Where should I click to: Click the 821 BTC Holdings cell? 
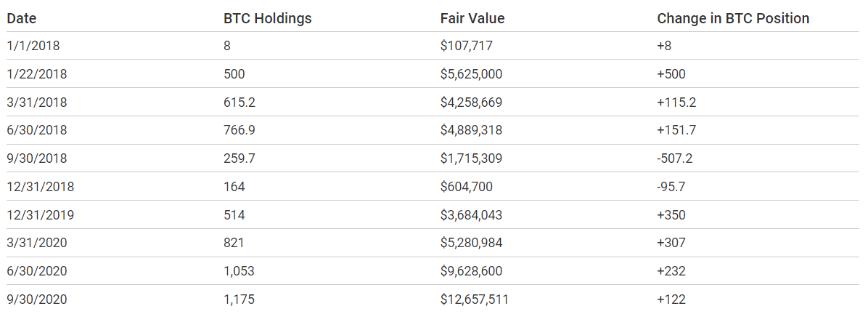click(x=234, y=243)
